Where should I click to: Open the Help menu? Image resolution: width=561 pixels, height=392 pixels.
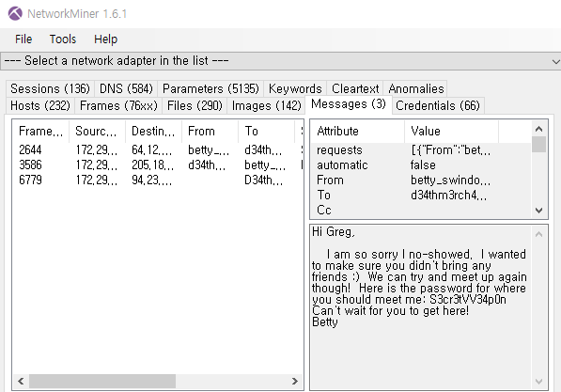(105, 39)
